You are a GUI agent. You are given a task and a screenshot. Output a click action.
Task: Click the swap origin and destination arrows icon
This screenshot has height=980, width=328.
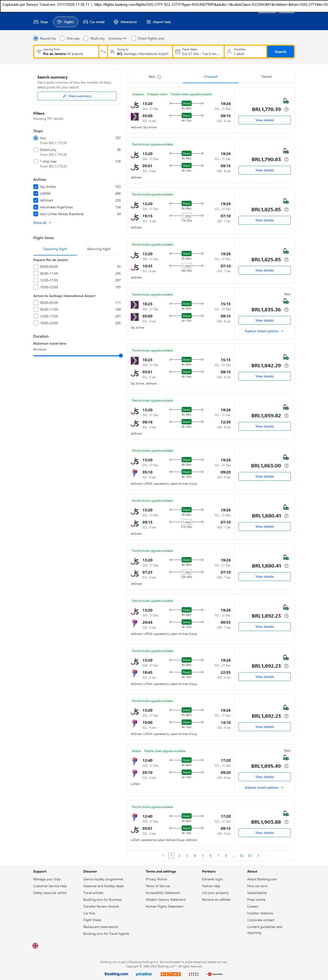tap(103, 52)
